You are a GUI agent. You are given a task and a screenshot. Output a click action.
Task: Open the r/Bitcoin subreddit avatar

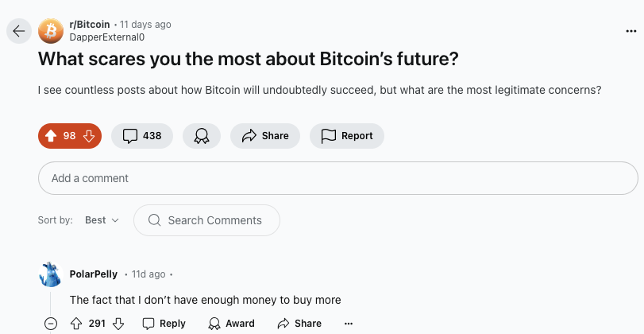pos(51,31)
